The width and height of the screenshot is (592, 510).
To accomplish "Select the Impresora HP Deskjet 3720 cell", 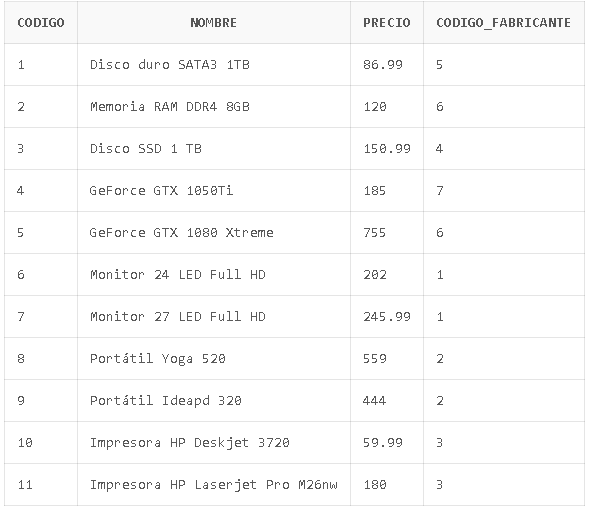I will [x=214, y=442].
